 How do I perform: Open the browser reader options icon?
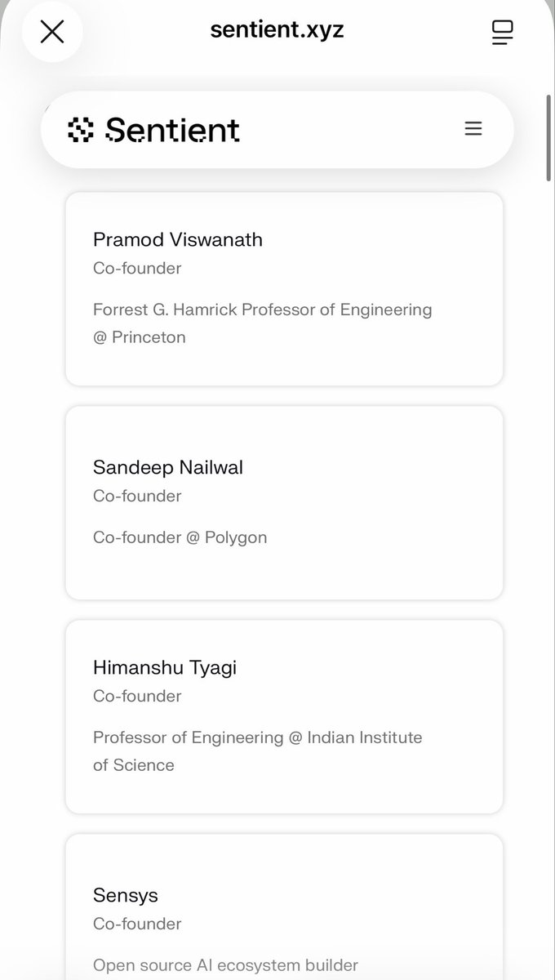(x=502, y=32)
